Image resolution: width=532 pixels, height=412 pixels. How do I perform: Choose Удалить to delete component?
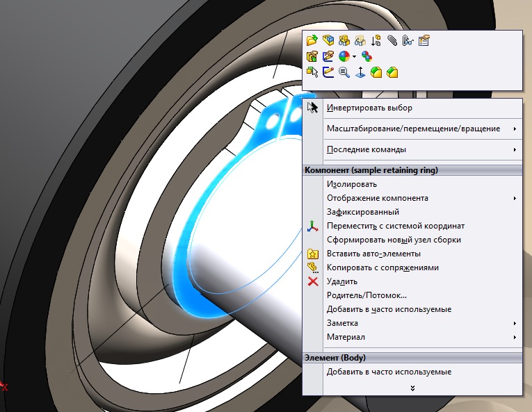coord(341,281)
